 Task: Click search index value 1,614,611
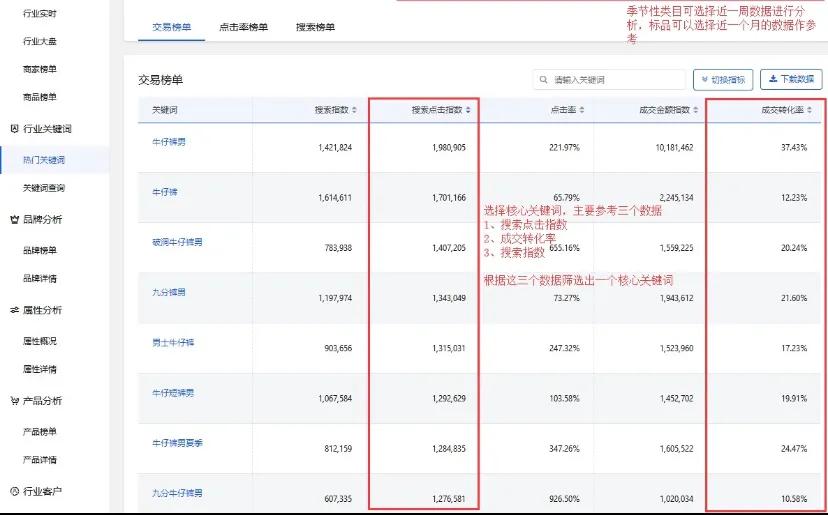coord(335,198)
